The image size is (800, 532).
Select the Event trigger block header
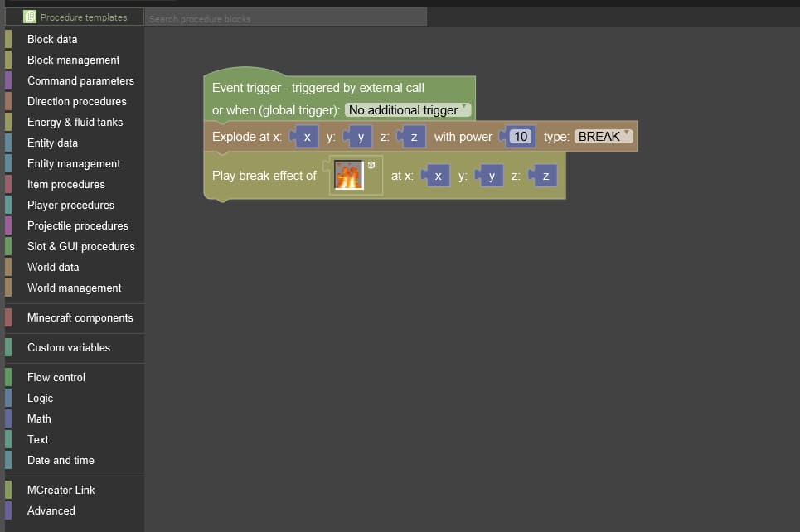tap(318, 88)
